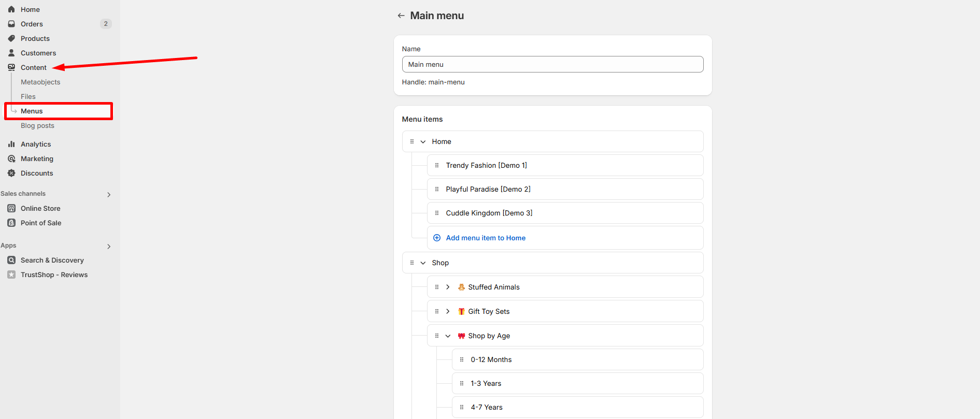Open Blog posts under Content

click(x=37, y=125)
